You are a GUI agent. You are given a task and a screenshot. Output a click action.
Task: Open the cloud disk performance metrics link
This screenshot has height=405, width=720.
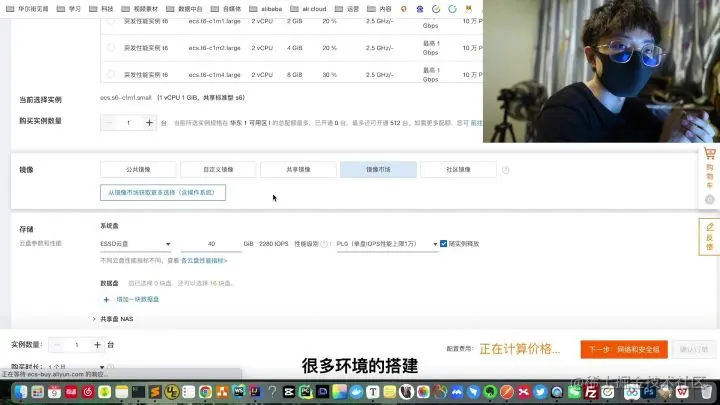(204, 260)
